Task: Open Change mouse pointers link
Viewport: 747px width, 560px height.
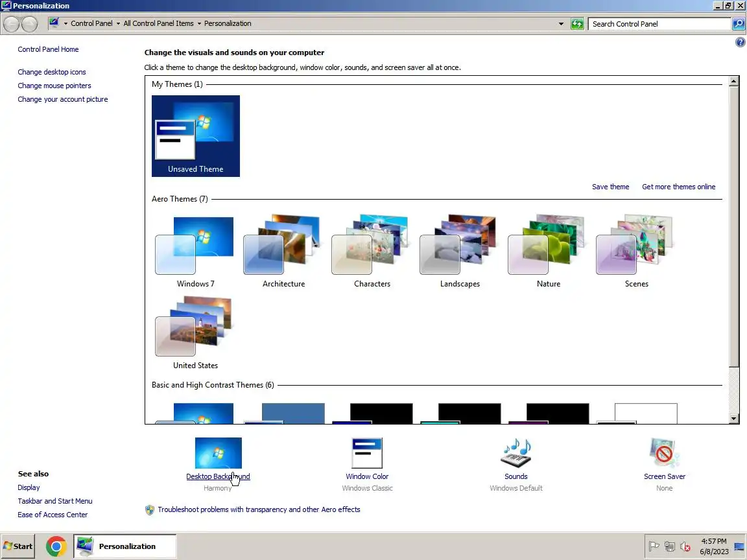Action: 54,86
